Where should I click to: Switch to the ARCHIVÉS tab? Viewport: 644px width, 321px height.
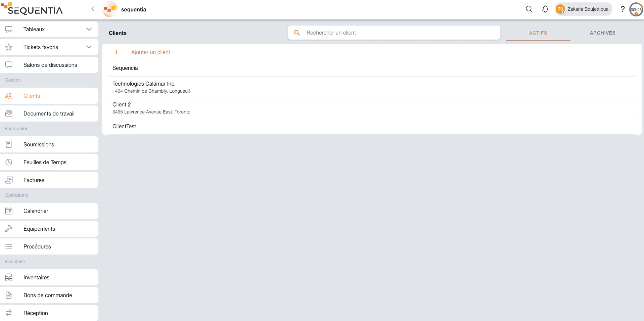(603, 33)
